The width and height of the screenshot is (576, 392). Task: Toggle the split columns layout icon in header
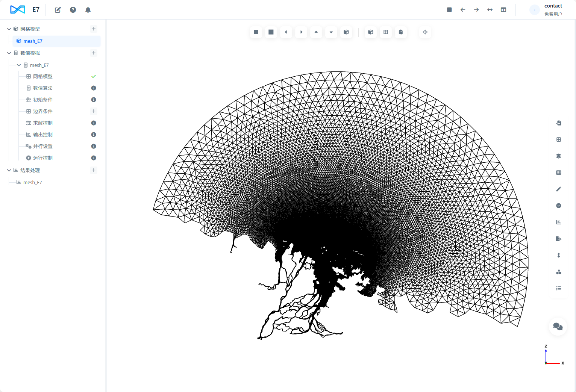tap(503, 10)
